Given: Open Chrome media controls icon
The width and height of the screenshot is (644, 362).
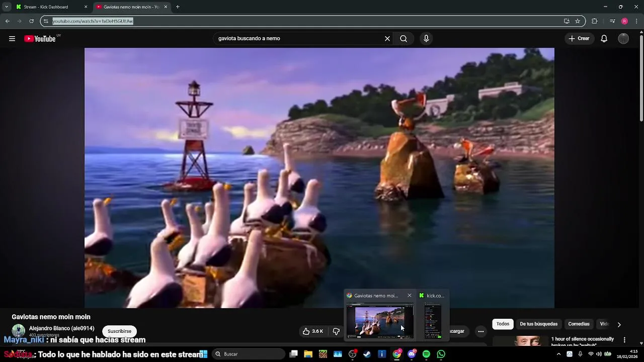Looking at the screenshot, I should pyautogui.click(x=612, y=21).
